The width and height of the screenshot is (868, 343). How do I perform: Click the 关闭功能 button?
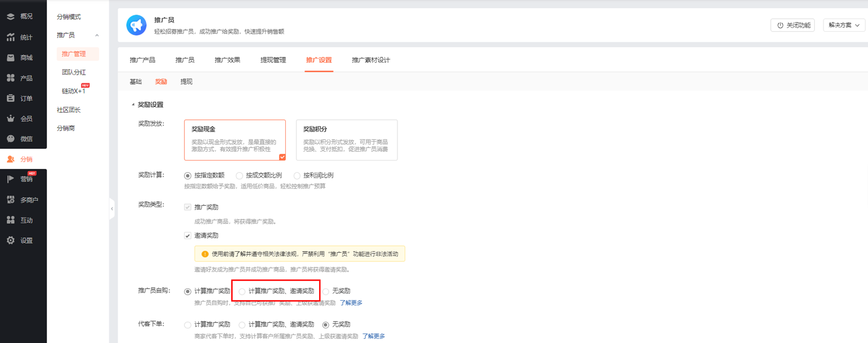click(x=792, y=25)
